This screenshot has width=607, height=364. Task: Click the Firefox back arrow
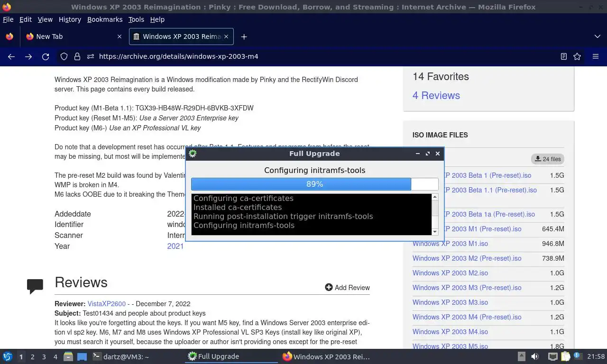tap(11, 56)
